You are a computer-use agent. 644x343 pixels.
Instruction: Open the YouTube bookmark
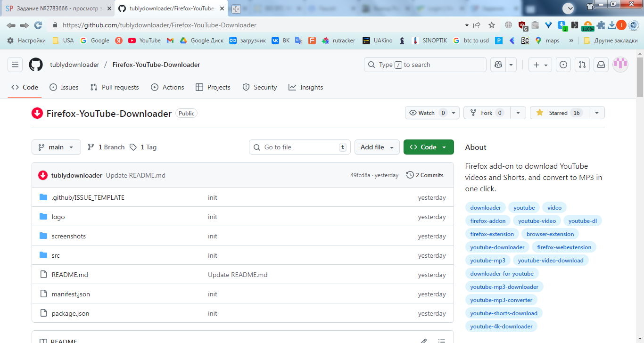click(144, 41)
